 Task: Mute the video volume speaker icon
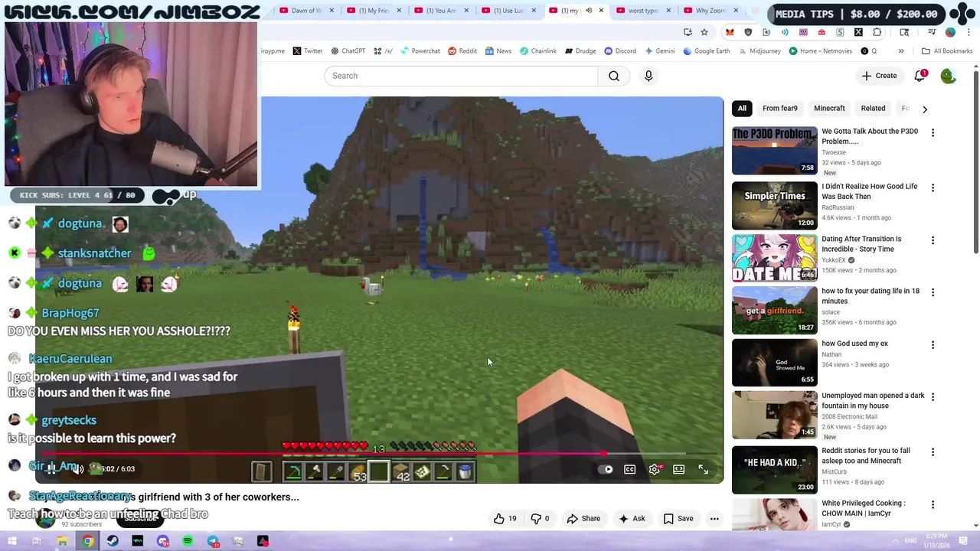78,469
